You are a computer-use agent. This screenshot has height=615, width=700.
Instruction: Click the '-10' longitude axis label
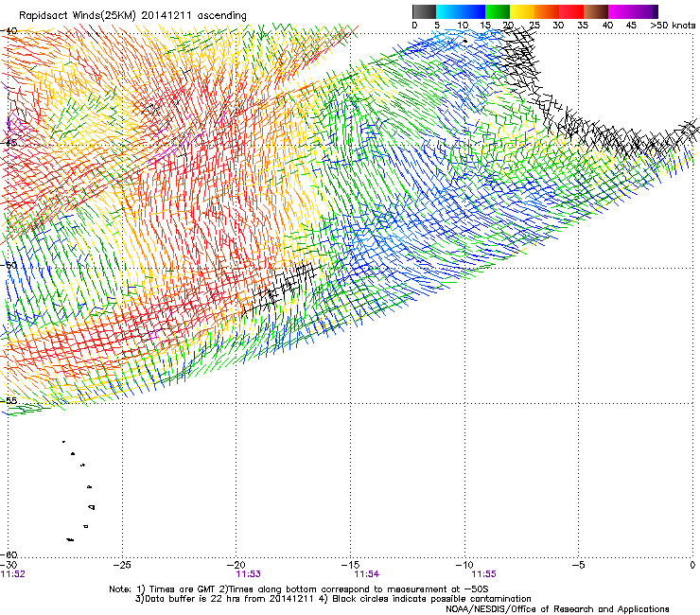click(464, 565)
